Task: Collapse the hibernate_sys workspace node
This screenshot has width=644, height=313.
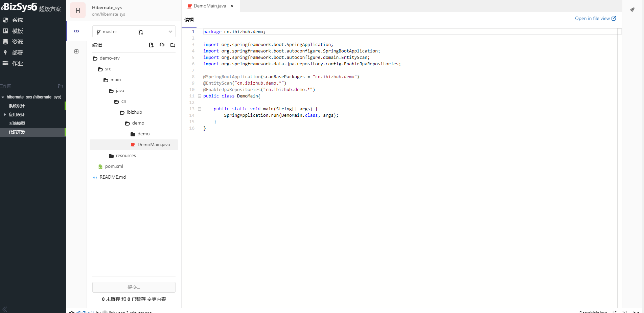Action: pyautogui.click(x=3, y=97)
